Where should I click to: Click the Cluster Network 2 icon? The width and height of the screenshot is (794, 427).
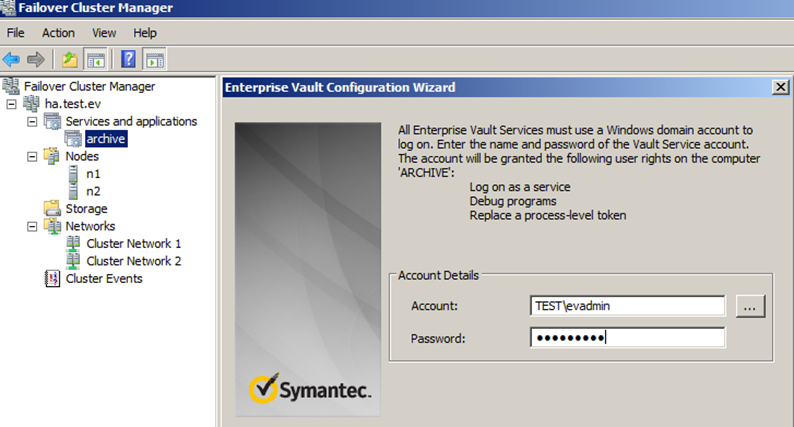click(x=73, y=260)
